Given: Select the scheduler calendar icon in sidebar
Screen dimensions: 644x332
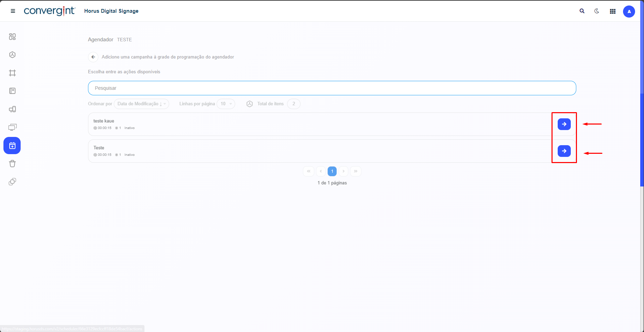Looking at the screenshot, I should tap(12, 146).
